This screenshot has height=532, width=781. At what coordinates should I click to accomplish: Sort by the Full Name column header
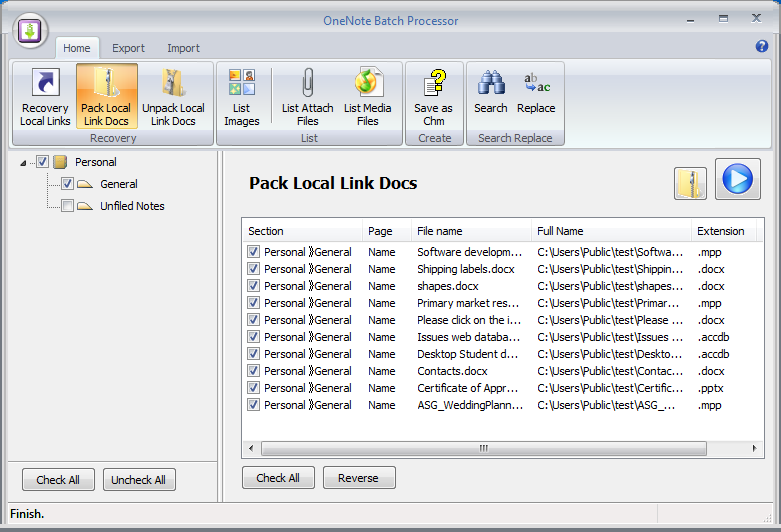pyautogui.click(x=611, y=231)
